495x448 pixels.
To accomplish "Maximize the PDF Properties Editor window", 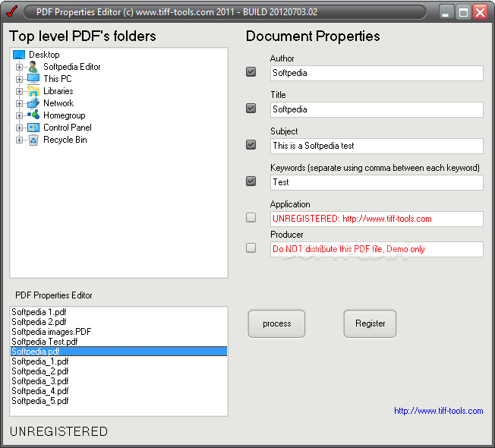I will 463,12.
